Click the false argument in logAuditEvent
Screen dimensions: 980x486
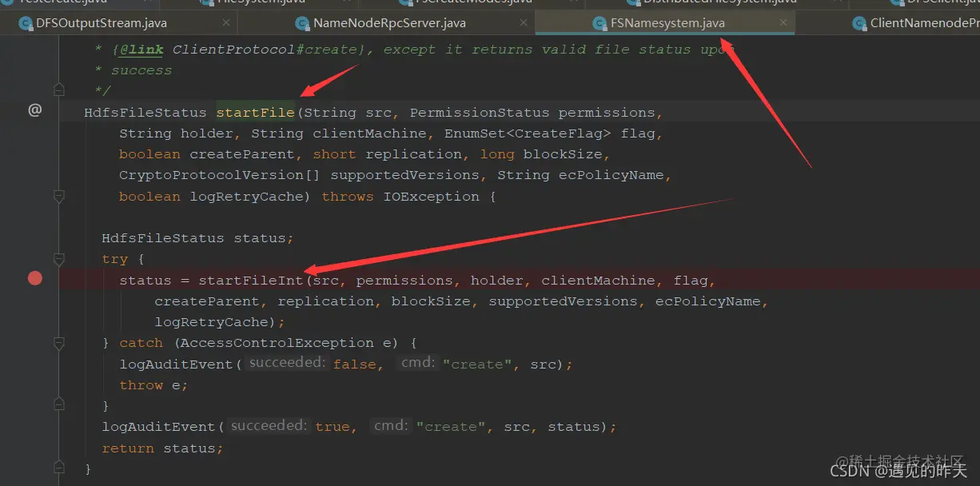(x=354, y=364)
